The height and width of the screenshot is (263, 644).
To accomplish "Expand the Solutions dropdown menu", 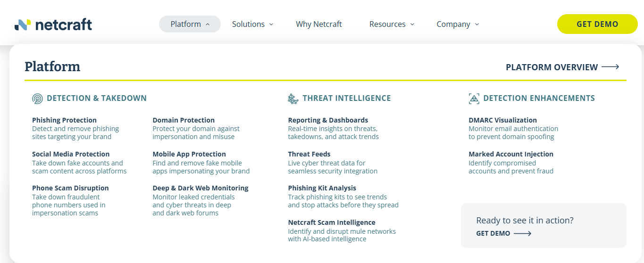I will click(252, 24).
